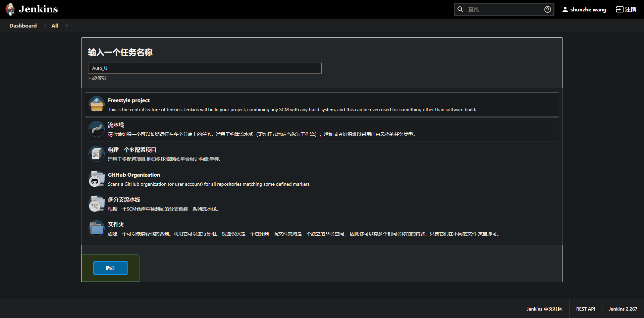This screenshot has width=644, height=318.
Task: Choose the Freestyle project title
Action: click(x=129, y=100)
